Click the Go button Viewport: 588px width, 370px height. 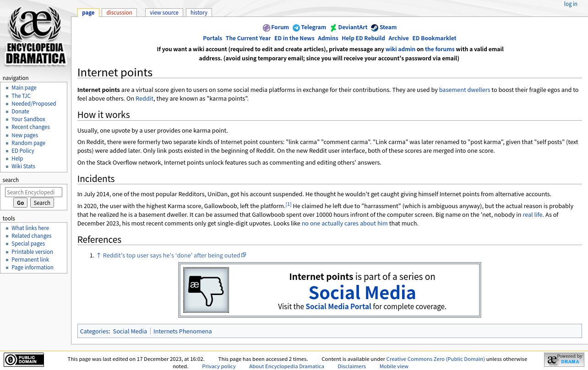(20, 203)
